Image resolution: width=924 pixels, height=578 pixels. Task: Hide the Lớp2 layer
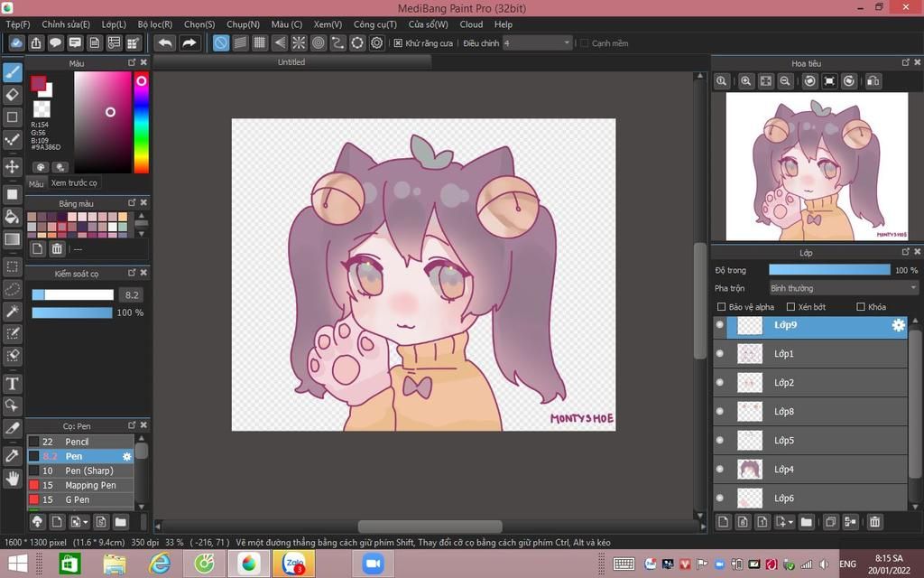[x=719, y=382]
